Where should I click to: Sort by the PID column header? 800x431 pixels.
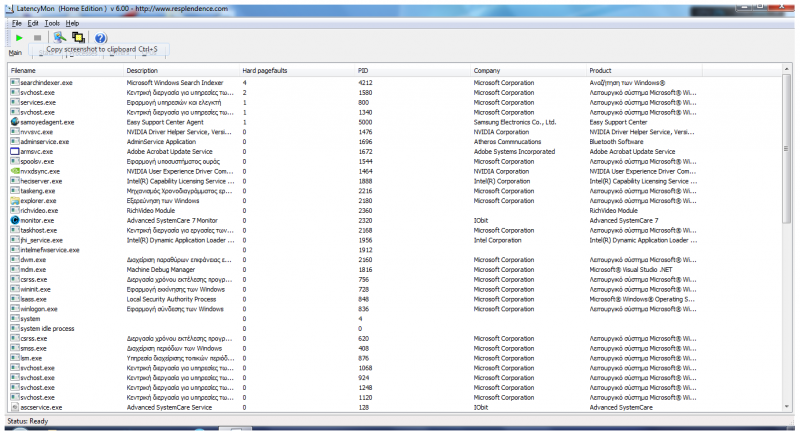(x=363, y=71)
